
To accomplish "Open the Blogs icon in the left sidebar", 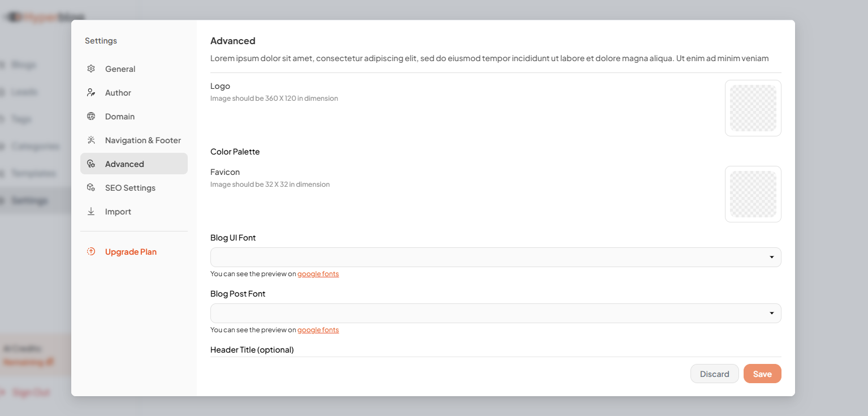I will click(x=5, y=65).
